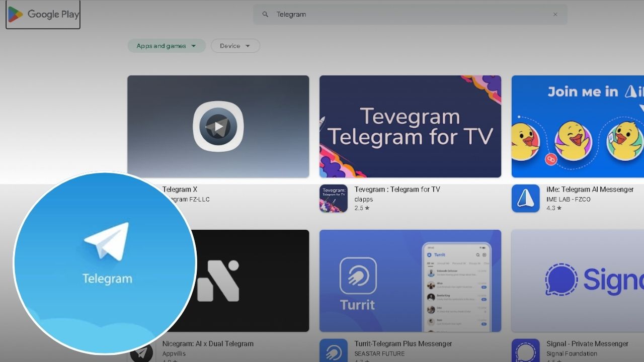Click IME LAB - FZCO developer name
644x362 pixels.
(569, 199)
